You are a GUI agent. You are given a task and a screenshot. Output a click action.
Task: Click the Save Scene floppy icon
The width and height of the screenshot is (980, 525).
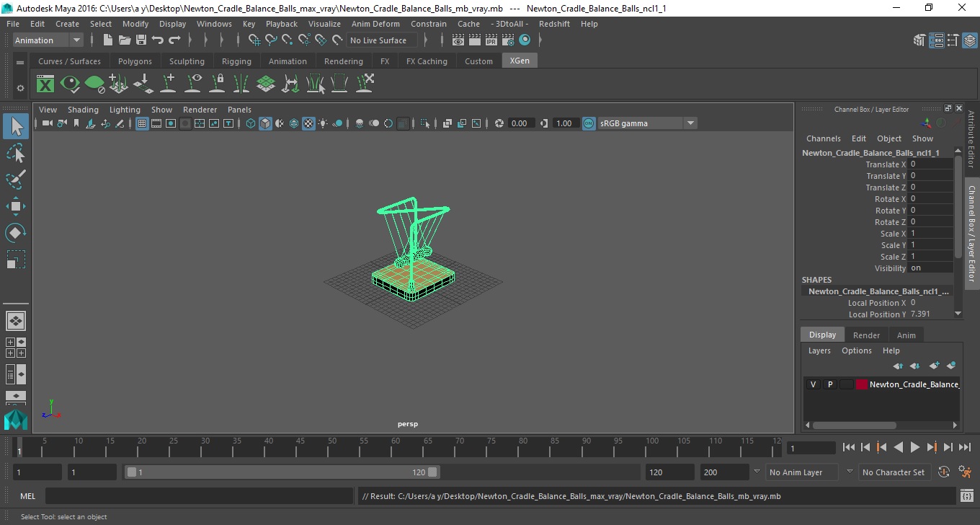[x=141, y=40]
